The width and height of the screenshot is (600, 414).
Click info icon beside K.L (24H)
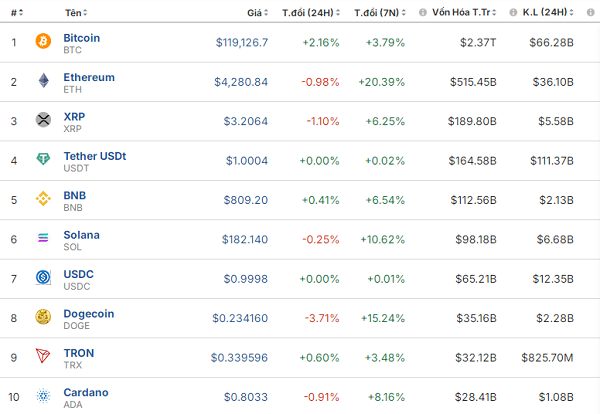(x=513, y=13)
